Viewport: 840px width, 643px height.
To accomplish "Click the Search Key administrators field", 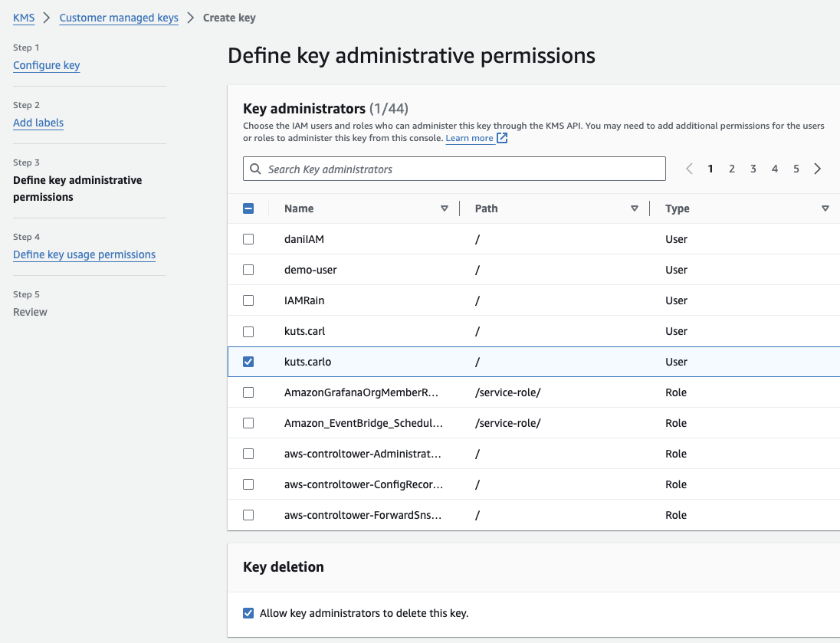I will [460, 169].
